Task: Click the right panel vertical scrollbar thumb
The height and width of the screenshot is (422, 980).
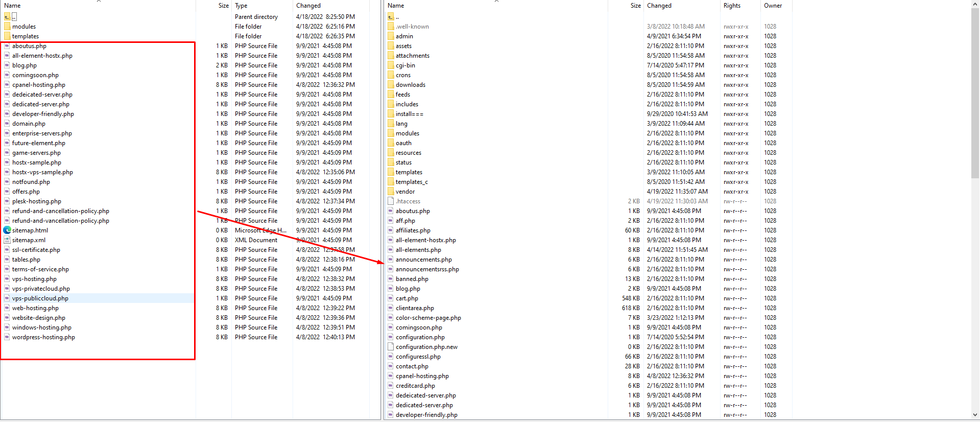Action: tap(975, 92)
